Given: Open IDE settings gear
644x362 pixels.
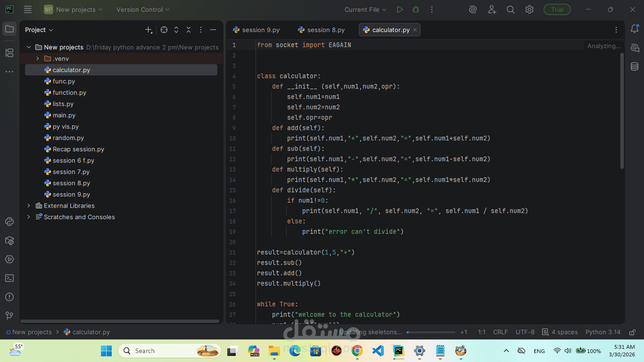Looking at the screenshot, I should tap(529, 9).
